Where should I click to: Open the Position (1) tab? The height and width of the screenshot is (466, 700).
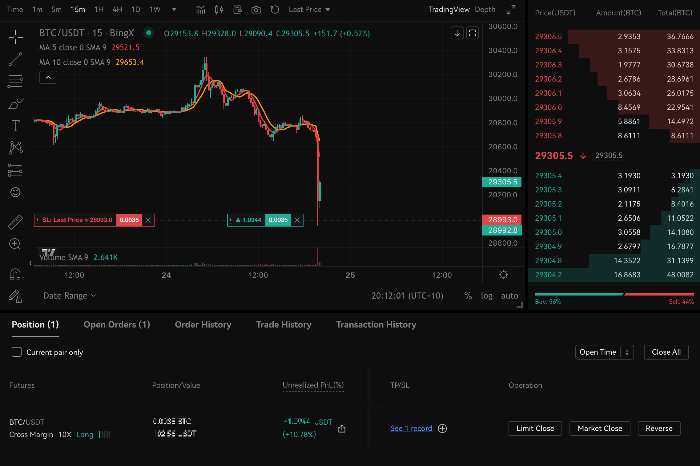(35, 325)
